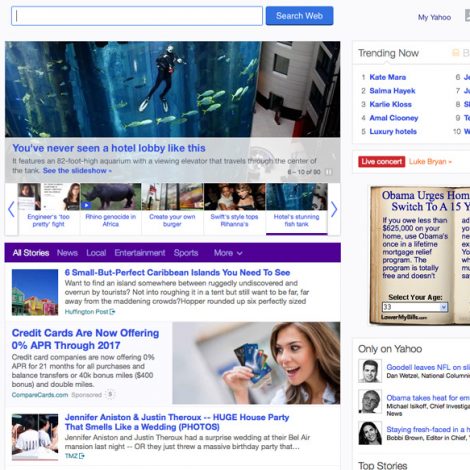Play the Rhino genocide video icon

[x=86, y=205]
